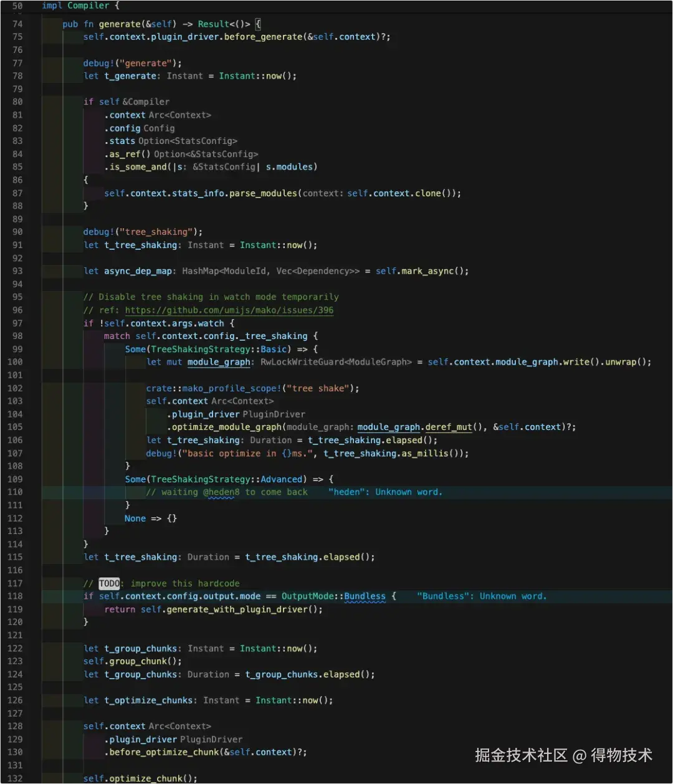Image resolution: width=673 pixels, height=784 pixels.
Task: Click 'TreeShakingStrategy::Advanced' match arm
Action: coord(227,479)
